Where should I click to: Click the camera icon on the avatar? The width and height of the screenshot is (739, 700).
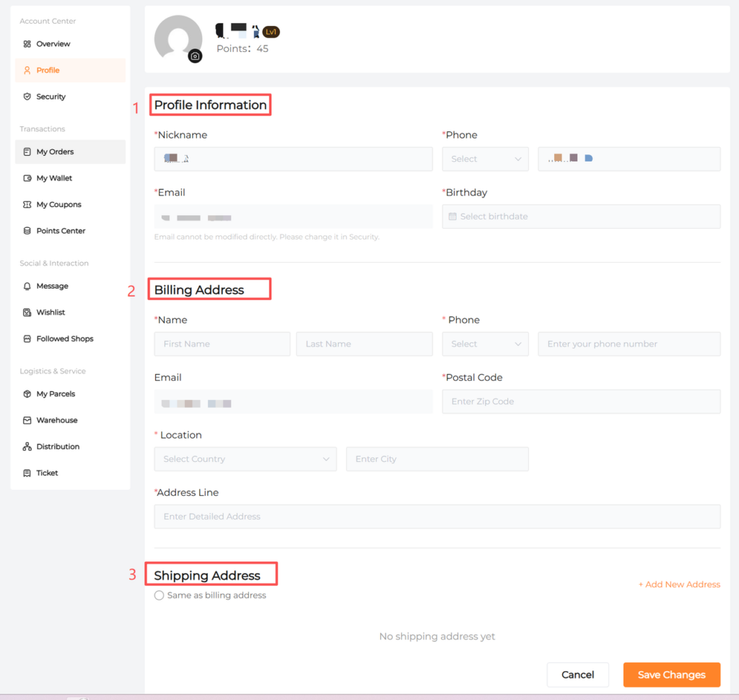(195, 56)
